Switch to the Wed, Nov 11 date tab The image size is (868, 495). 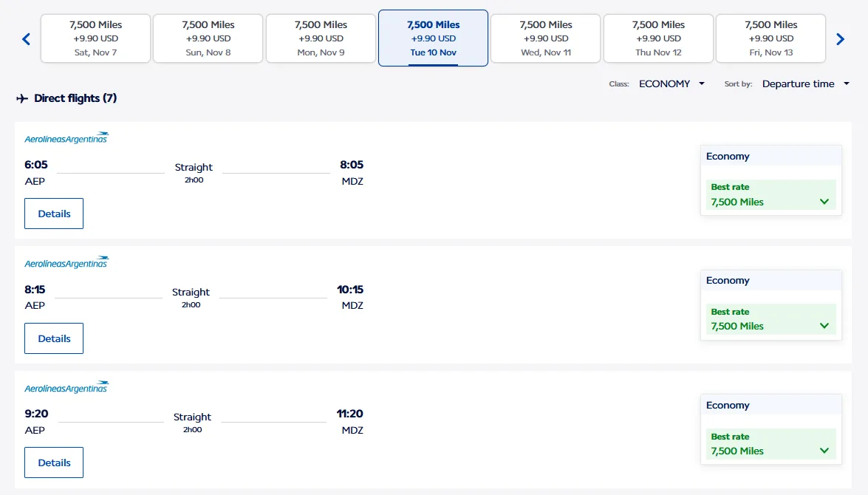pyautogui.click(x=546, y=38)
